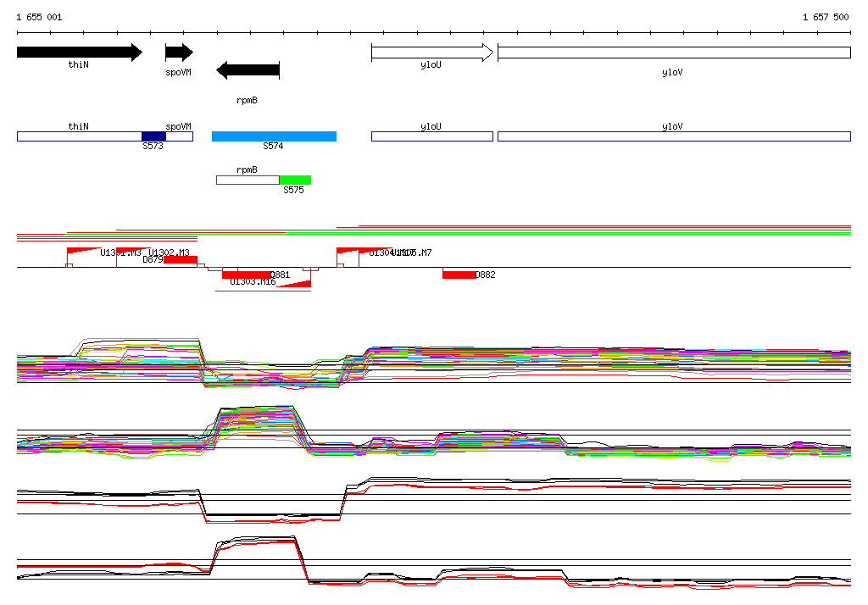Select the green S575 segment
This screenshot has height=605, width=868.
pos(295,180)
